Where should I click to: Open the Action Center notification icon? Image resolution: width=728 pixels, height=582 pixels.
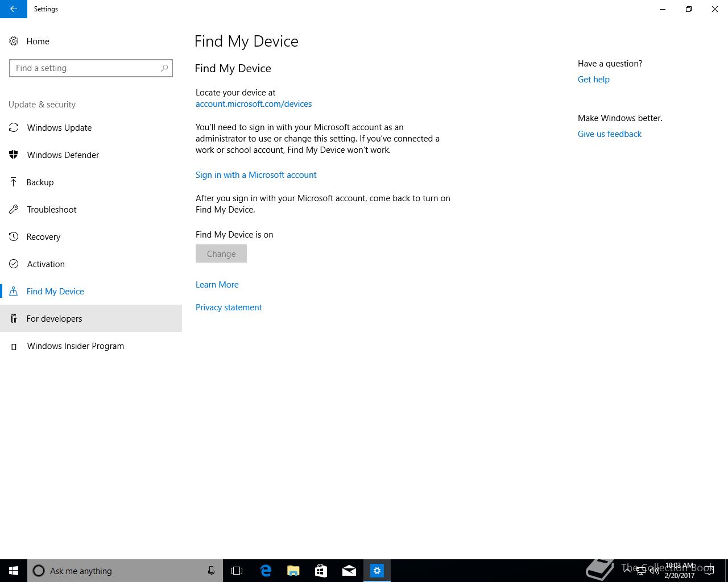pos(709,571)
